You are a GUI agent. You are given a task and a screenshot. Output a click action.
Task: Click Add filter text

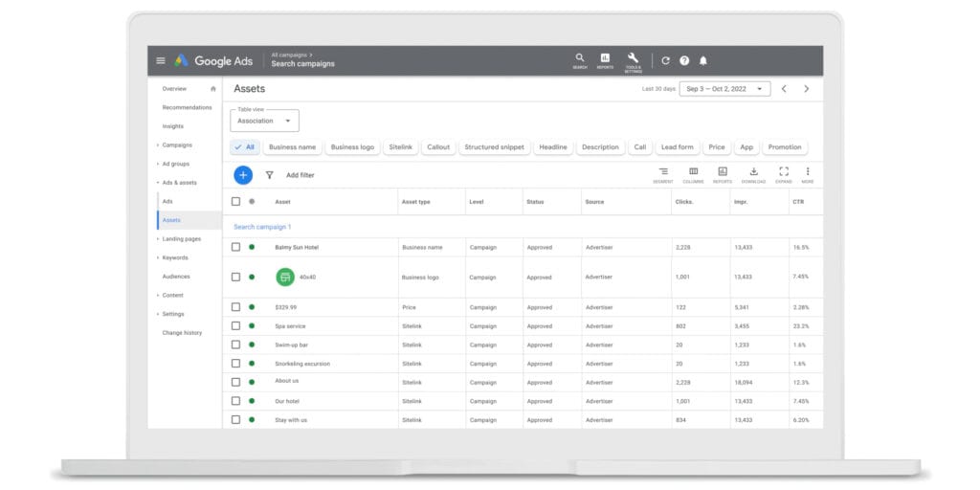click(300, 175)
